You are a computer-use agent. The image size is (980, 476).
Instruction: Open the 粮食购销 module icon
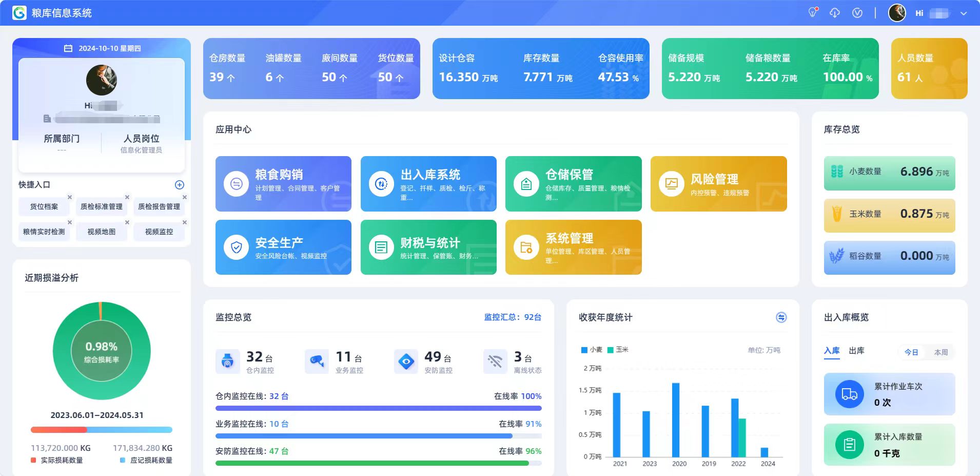236,183
